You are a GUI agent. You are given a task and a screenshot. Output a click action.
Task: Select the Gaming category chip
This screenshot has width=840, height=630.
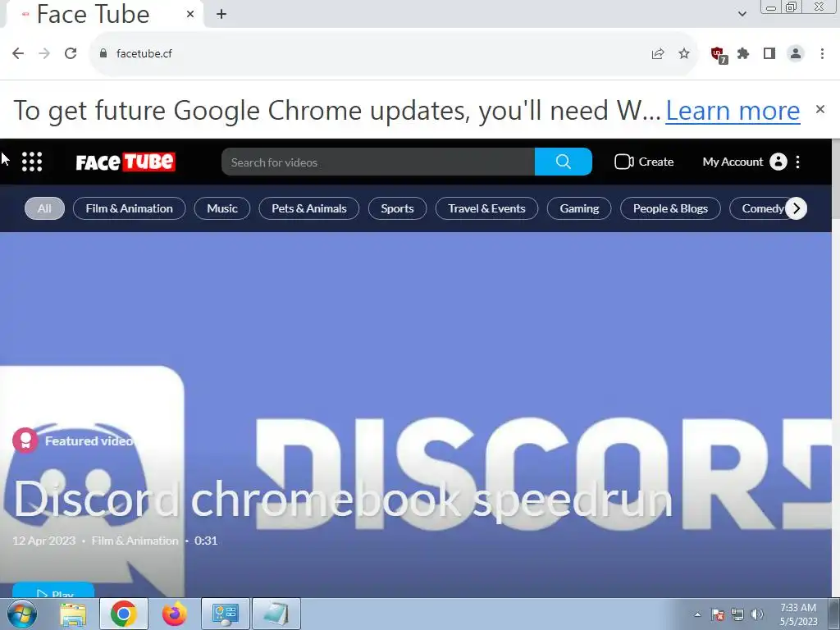579,208
